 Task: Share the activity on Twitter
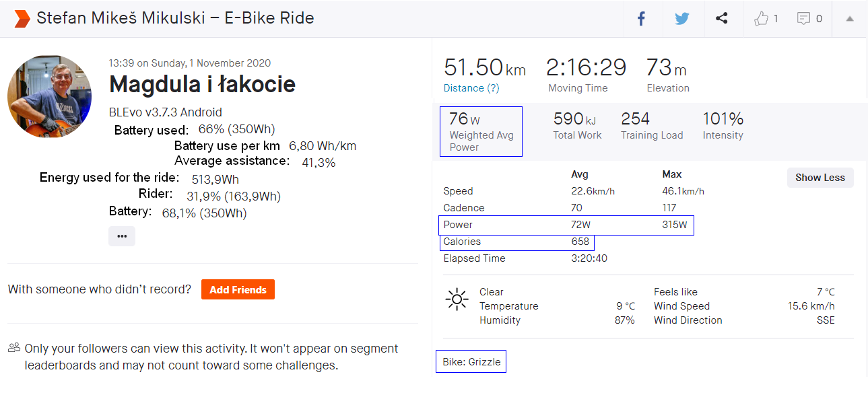pyautogui.click(x=681, y=19)
